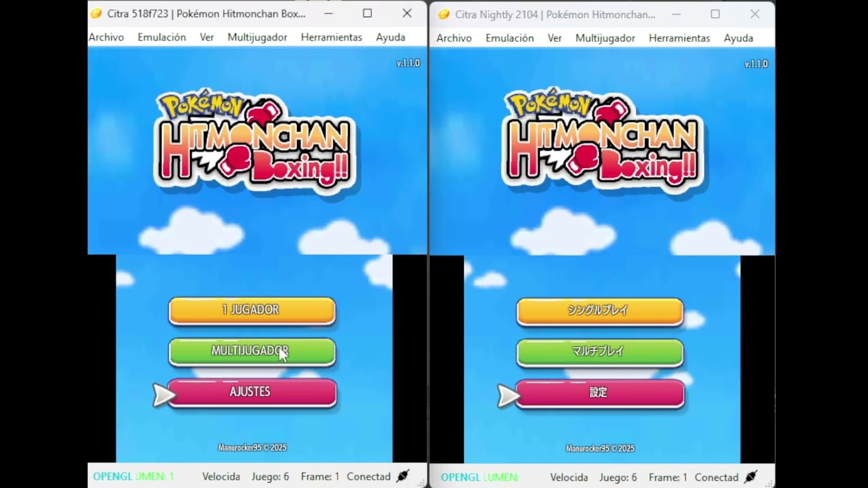Screen dimensions: 868x488
Task: Click Manurocker95 © 2025 credit in left window
Action: point(252,448)
